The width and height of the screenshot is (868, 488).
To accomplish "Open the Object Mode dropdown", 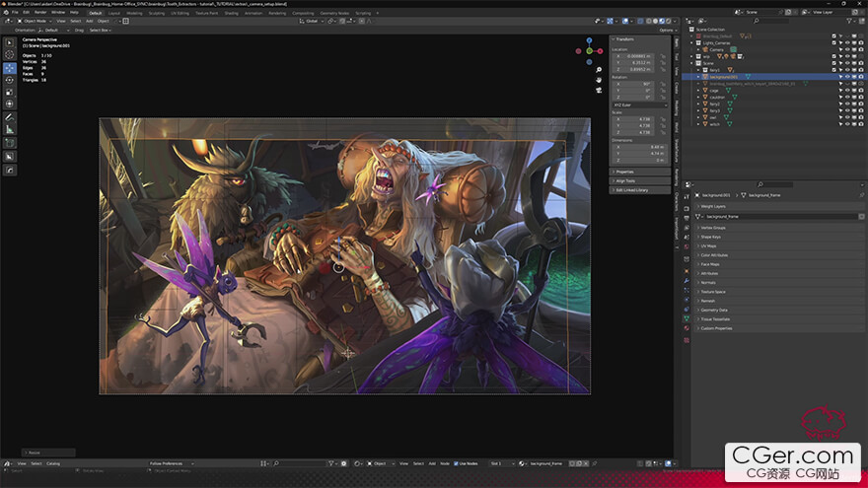I will [35, 21].
